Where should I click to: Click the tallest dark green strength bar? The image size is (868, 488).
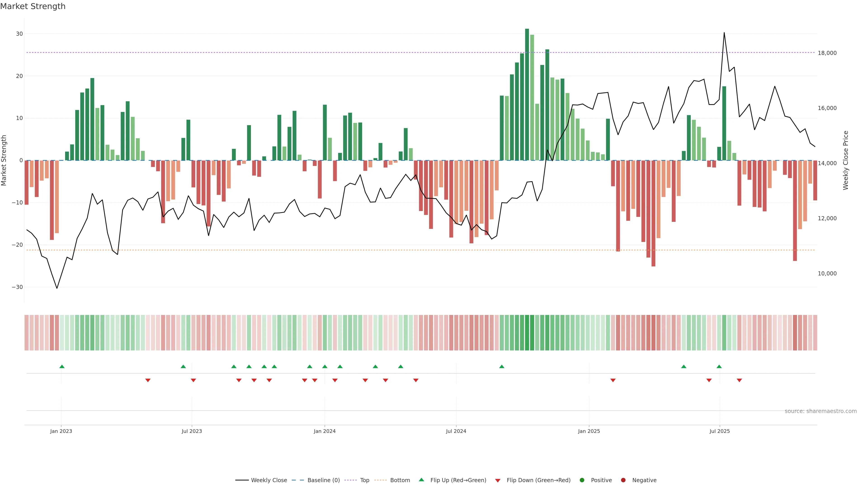coord(527,94)
